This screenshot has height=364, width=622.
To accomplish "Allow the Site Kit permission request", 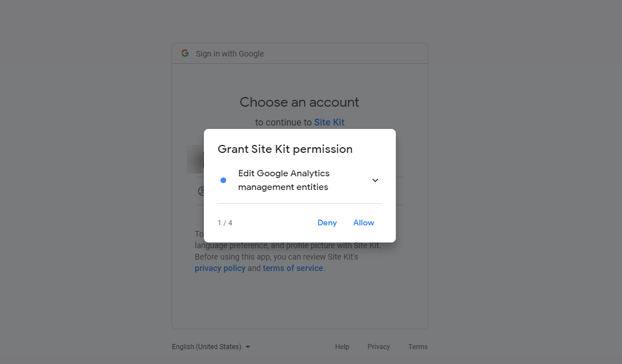I will click(364, 223).
